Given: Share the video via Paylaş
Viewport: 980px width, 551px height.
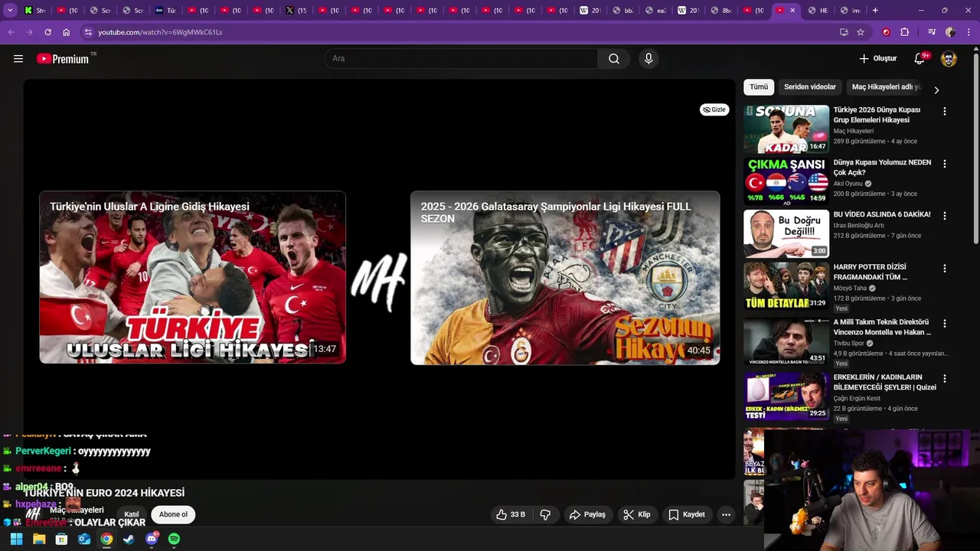Looking at the screenshot, I should click(x=587, y=514).
